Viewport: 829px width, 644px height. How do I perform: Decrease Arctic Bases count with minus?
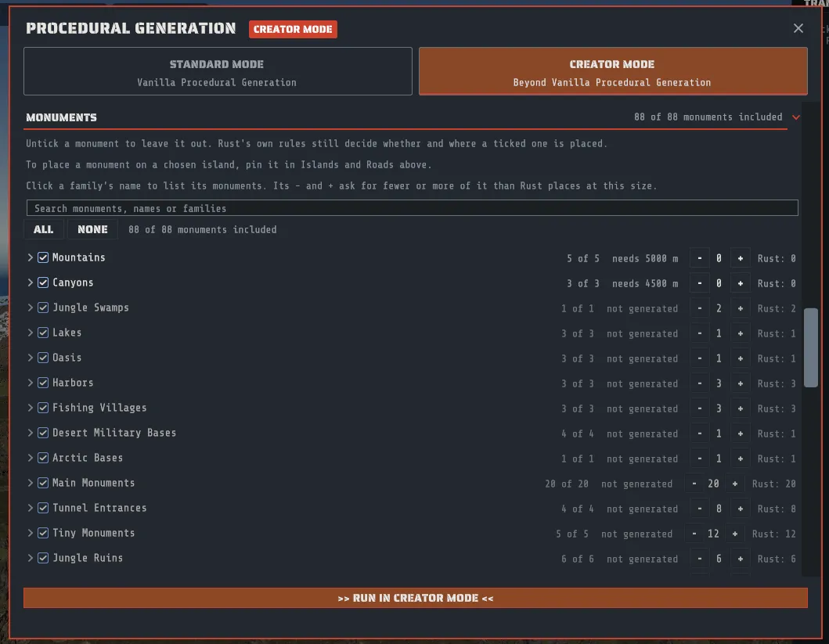700,459
